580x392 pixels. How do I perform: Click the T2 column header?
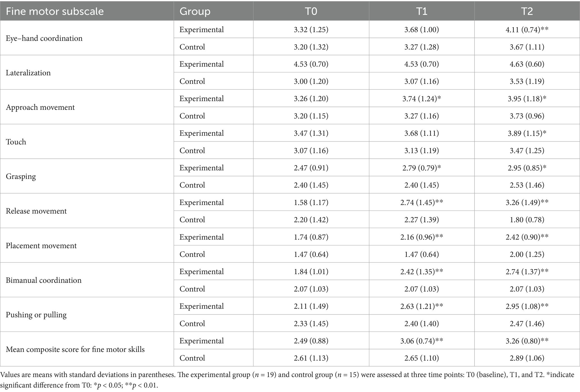[527, 11]
